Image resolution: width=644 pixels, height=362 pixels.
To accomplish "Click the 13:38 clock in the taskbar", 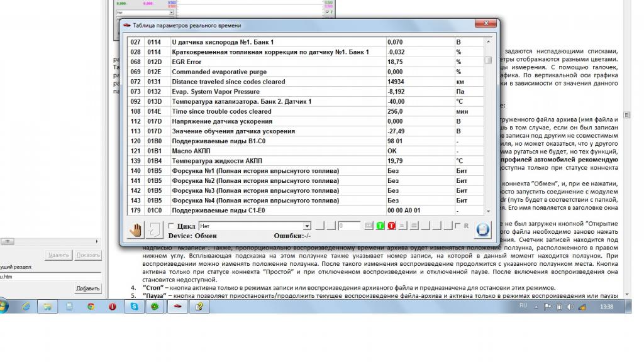I will [x=606, y=307].
